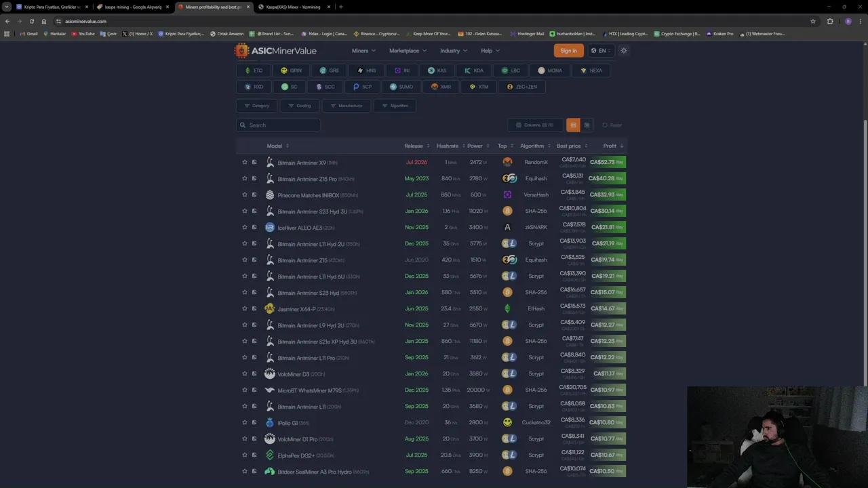Image resolution: width=868 pixels, height=488 pixels.
Task: Click the browser address bar
Action: 434,21
